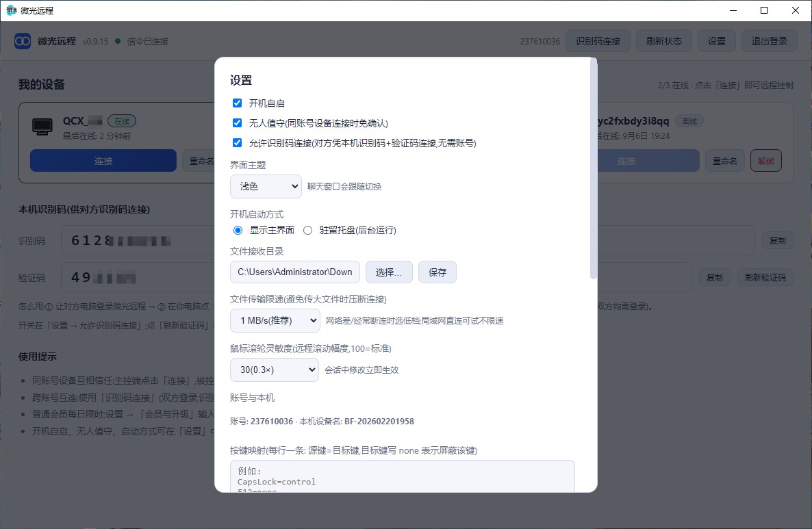Open 设置 from the header bar
The height and width of the screenshot is (529, 812).
point(717,41)
